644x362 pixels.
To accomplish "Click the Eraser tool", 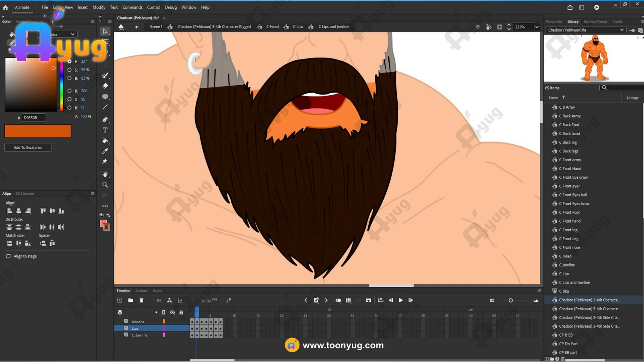I will [105, 86].
